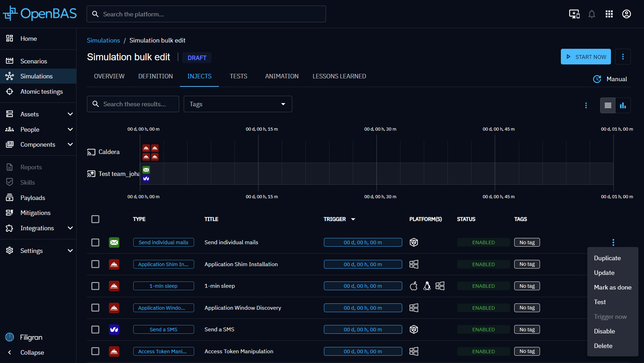Check the Send individual mails inject checkbox

(95, 242)
